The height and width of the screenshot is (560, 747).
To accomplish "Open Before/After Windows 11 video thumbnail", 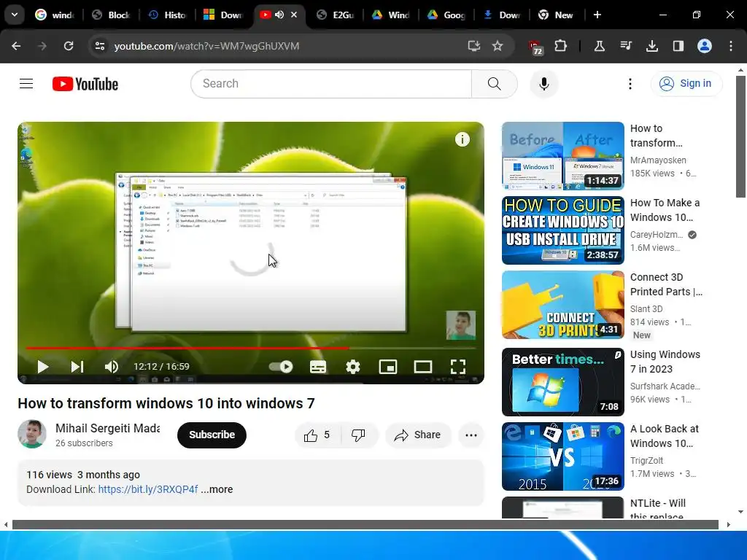I will (x=562, y=156).
